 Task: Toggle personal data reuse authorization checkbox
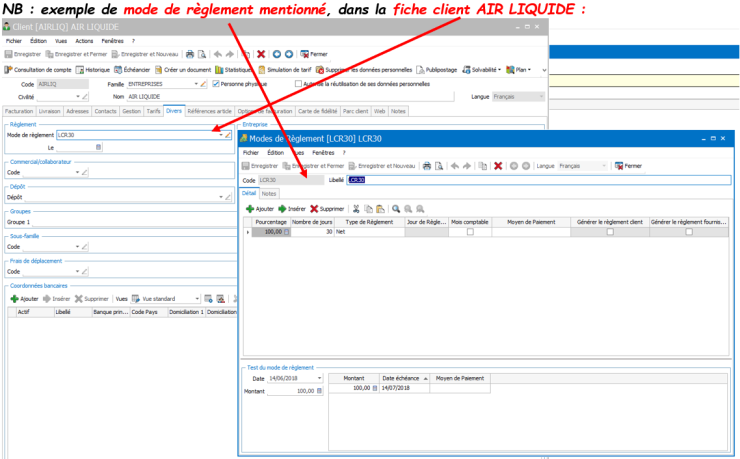pos(298,84)
